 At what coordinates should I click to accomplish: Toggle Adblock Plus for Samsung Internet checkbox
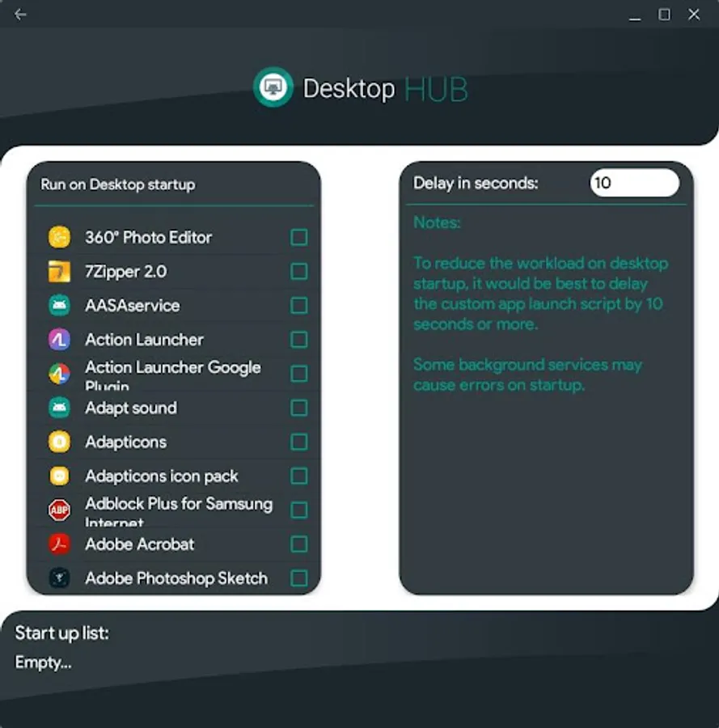[x=299, y=510]
